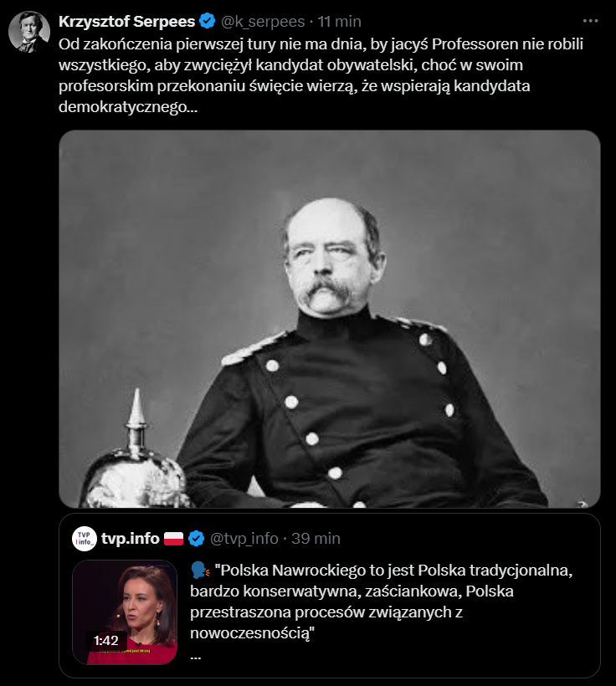The image size is (616, 686).
Task: Click the Polish flag emoji next to tvp.info
Action: tap(174, 539)
